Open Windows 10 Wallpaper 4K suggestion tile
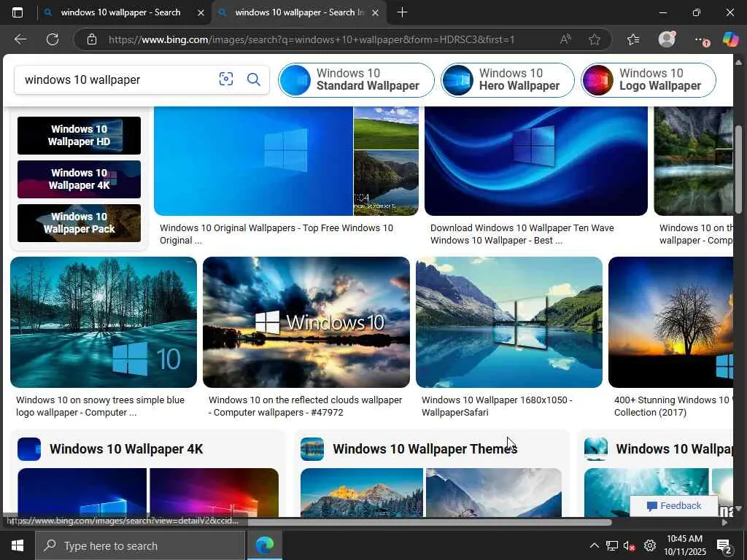Image resolution: width=747 pixels, height=560 pixels. point(79,179)
